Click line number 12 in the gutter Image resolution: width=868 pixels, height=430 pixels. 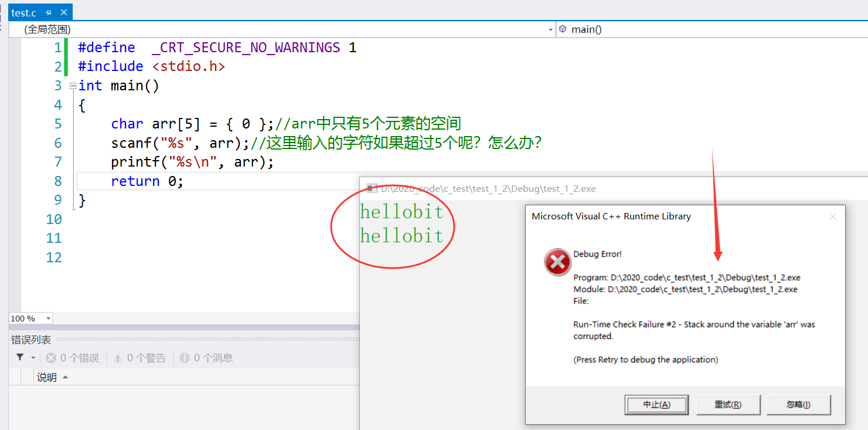[x=54, y=258]
